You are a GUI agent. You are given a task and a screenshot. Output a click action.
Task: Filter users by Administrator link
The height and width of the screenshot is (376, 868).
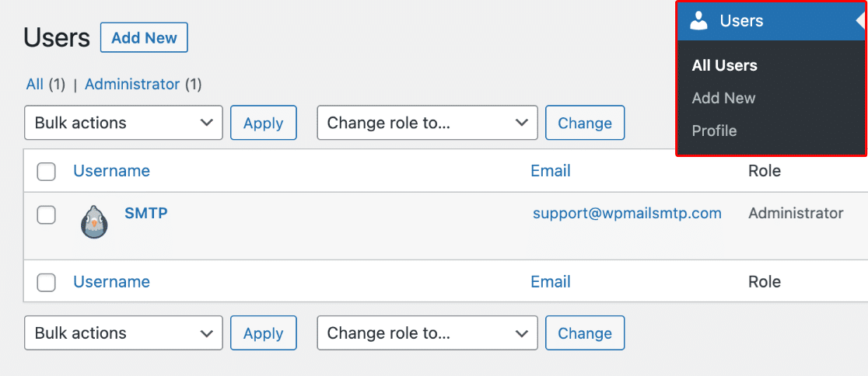pos(132,84)
